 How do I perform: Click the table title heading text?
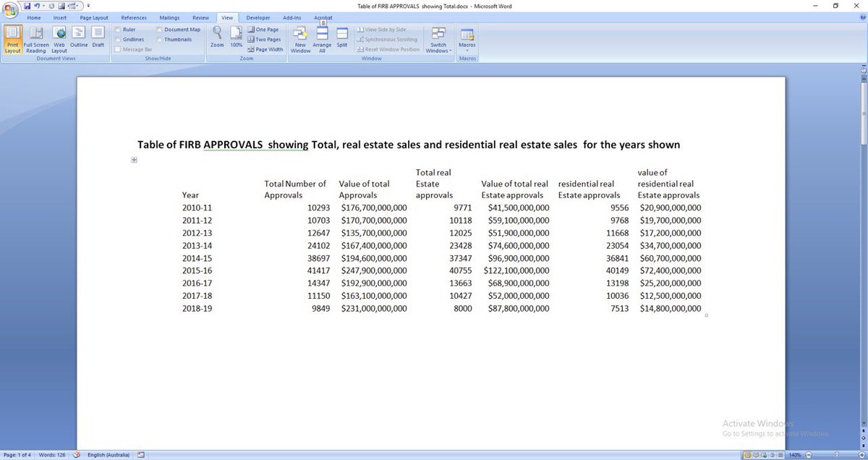point(409,145)
